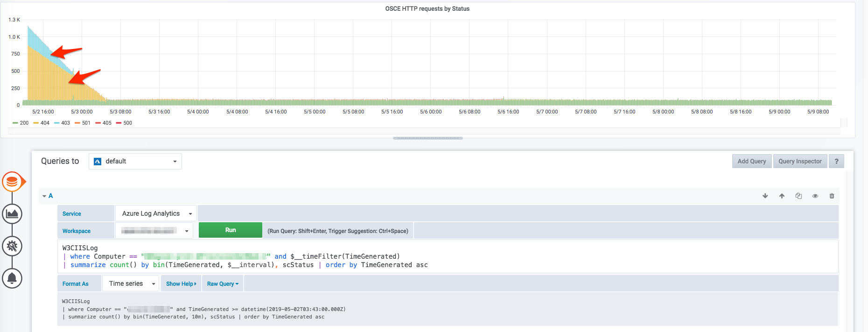868x332 pixels.
Task: Open the Visualization chart tab icon
Action: point(12,214)
